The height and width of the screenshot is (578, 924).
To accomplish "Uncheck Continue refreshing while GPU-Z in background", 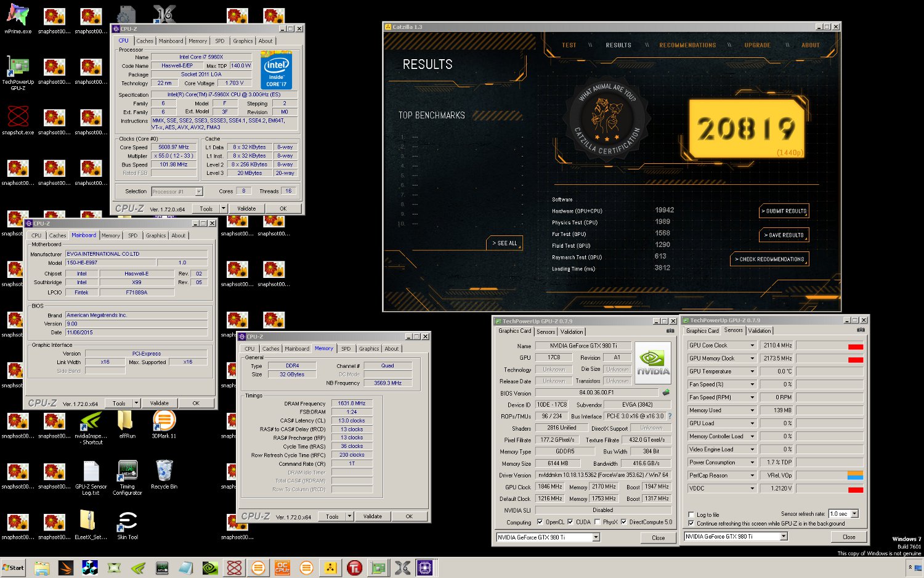I will (691, 523).
